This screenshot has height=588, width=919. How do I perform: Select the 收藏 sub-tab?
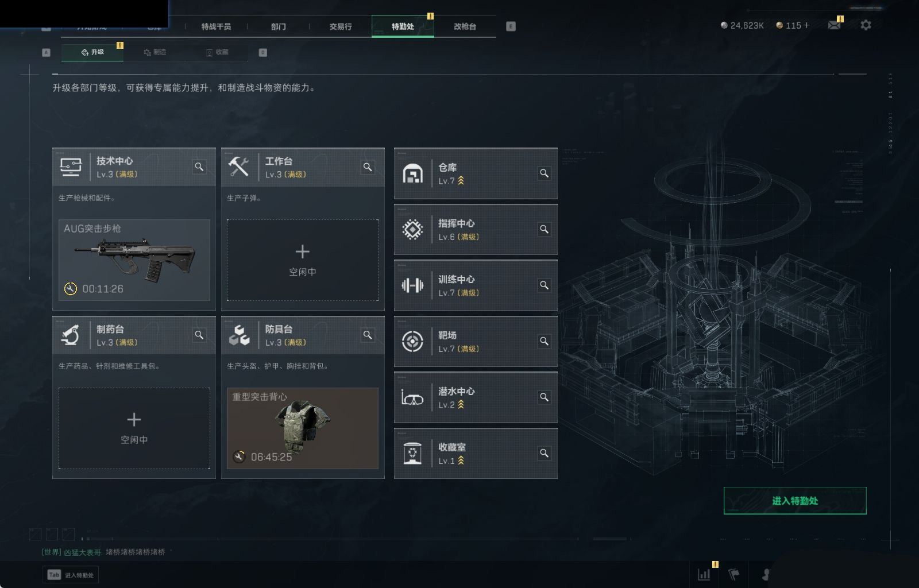(217, 52)
